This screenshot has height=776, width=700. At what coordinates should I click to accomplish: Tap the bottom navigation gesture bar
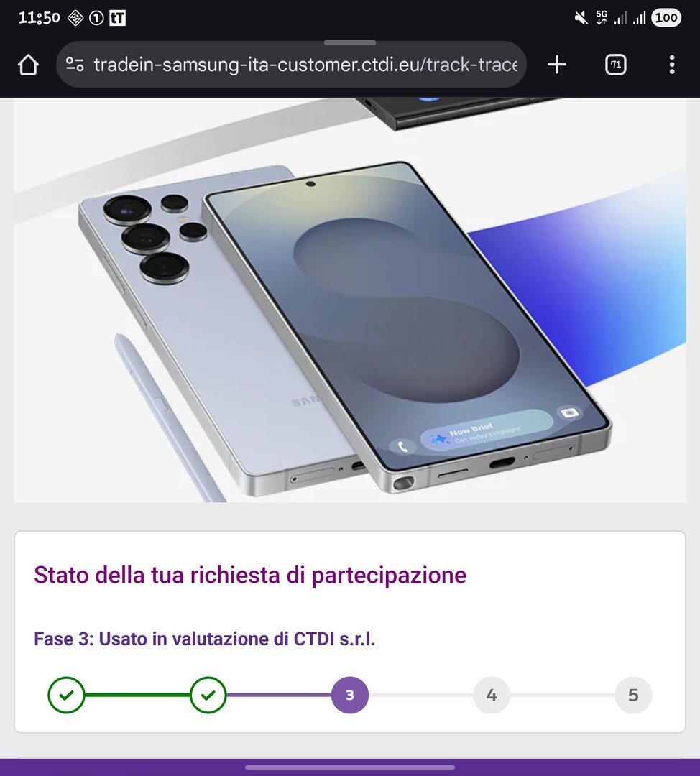pos(350,767)
